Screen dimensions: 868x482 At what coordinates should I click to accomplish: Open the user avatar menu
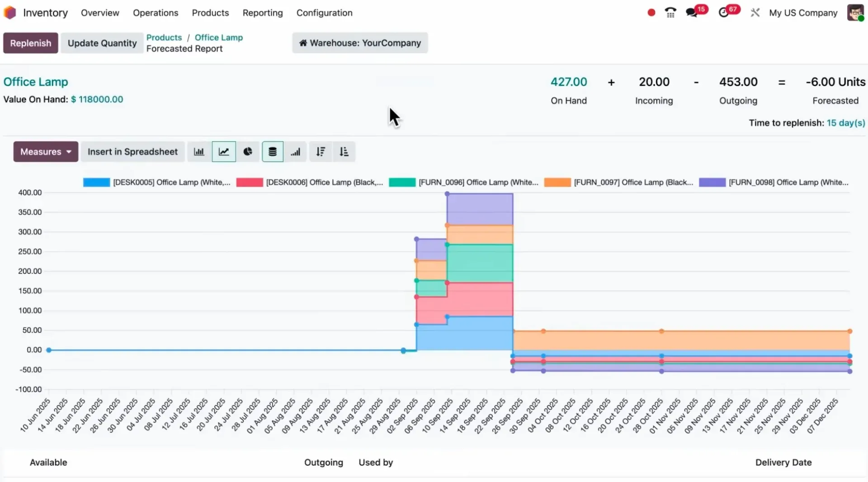[855, 13]
